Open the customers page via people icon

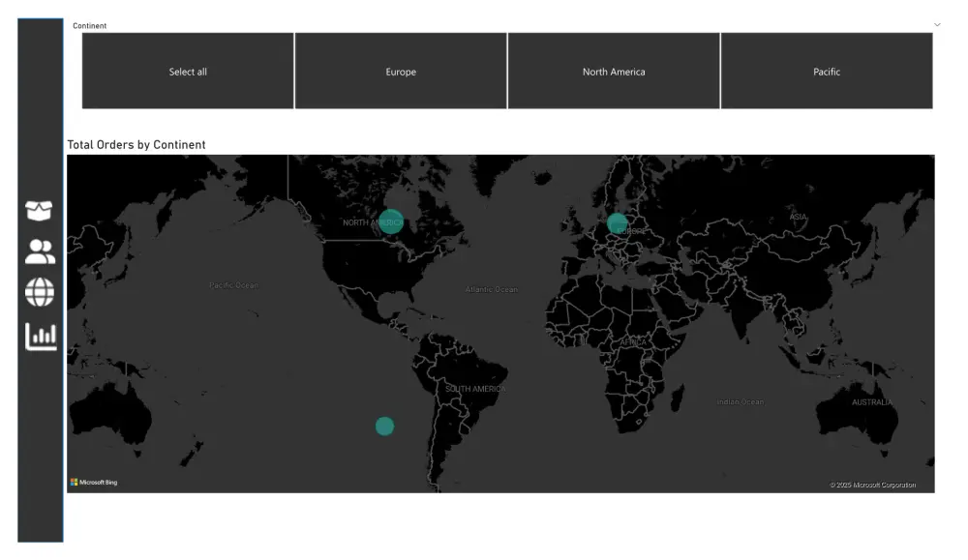(x=40, y=251)
